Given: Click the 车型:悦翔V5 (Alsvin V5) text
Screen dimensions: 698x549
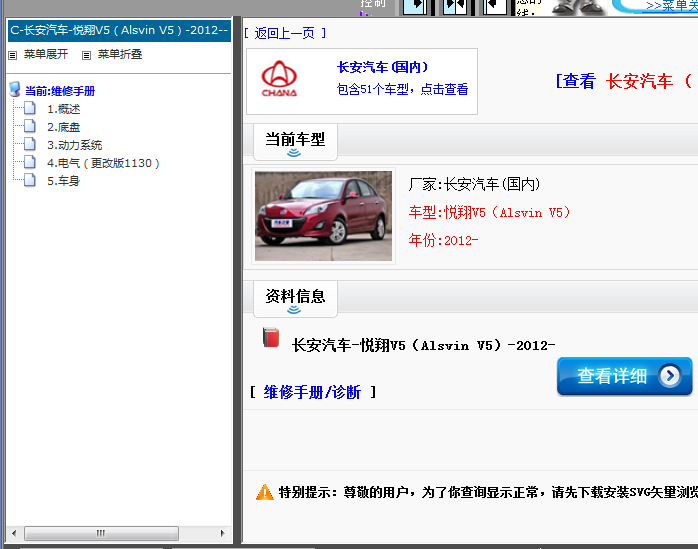Looking at the screenshot, I should tap(489, 212).
